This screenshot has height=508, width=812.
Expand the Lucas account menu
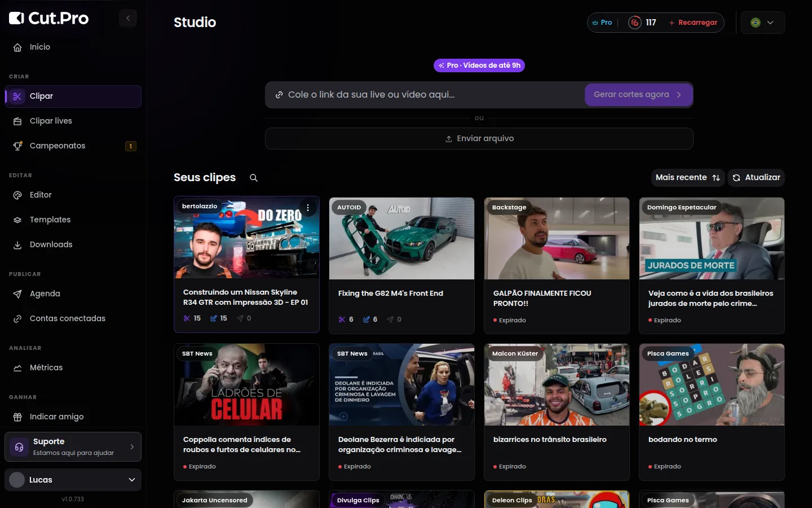pos(73,480)
